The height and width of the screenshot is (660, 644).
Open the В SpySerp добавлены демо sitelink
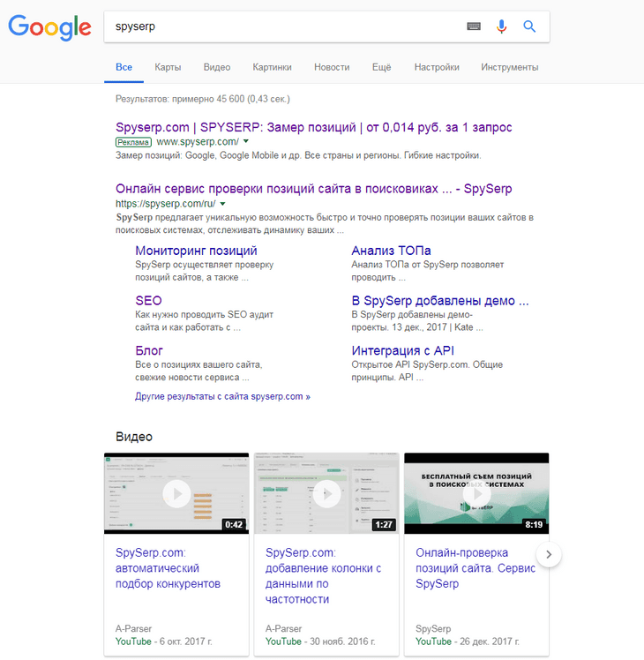point(440,301)
